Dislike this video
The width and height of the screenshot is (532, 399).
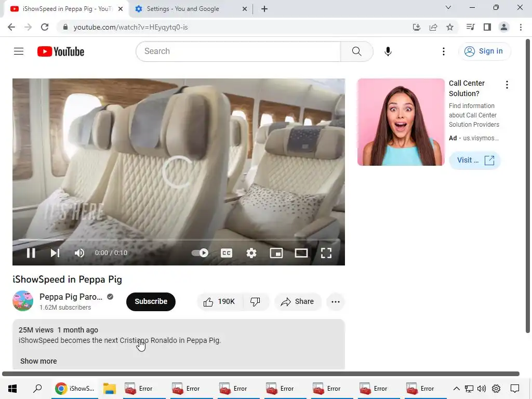(x=255, y=302)
